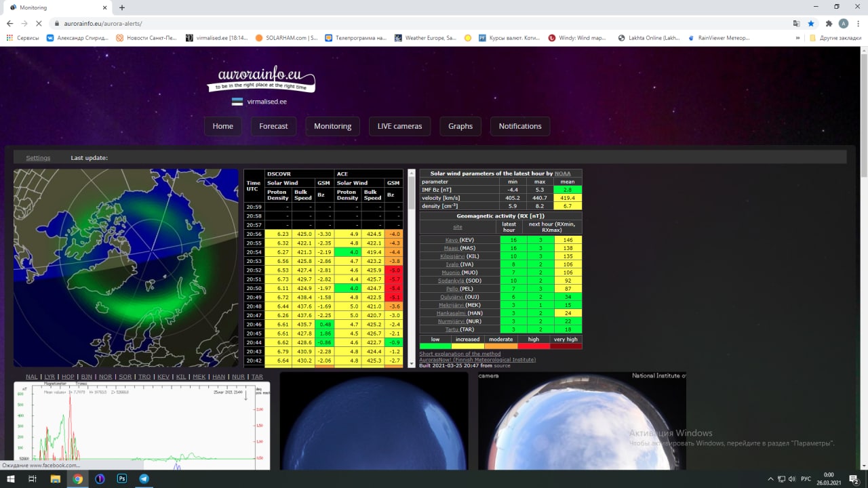The width and height of the screenshot is (868, 488).
Task: Click the green 'low' legend color swatch
Action: (x=435, y=346)
